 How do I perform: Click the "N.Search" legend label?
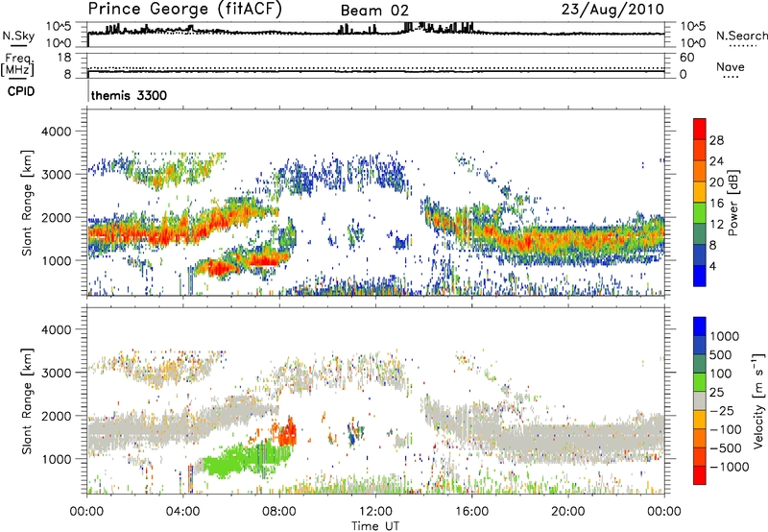click(742, 36)
